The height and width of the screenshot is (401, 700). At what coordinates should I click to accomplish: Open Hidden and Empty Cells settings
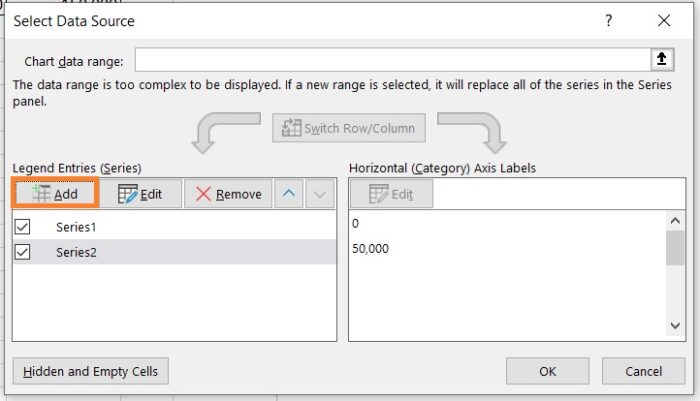click(91, 371)
